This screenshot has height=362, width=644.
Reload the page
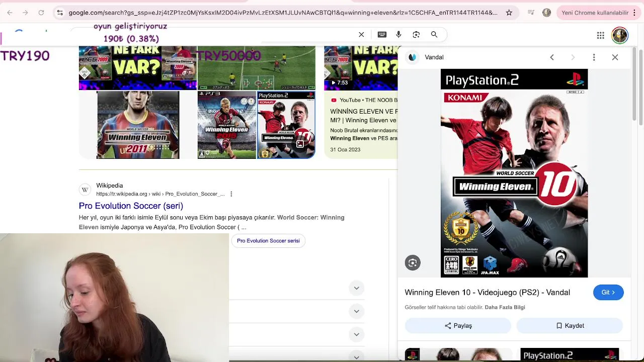(41, 13)
